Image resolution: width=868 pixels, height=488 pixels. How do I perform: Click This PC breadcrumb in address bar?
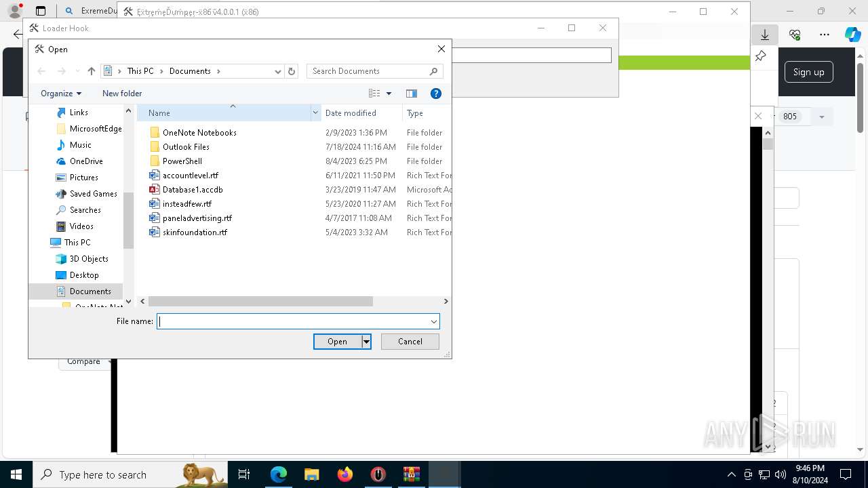click(x=140, y=71)
